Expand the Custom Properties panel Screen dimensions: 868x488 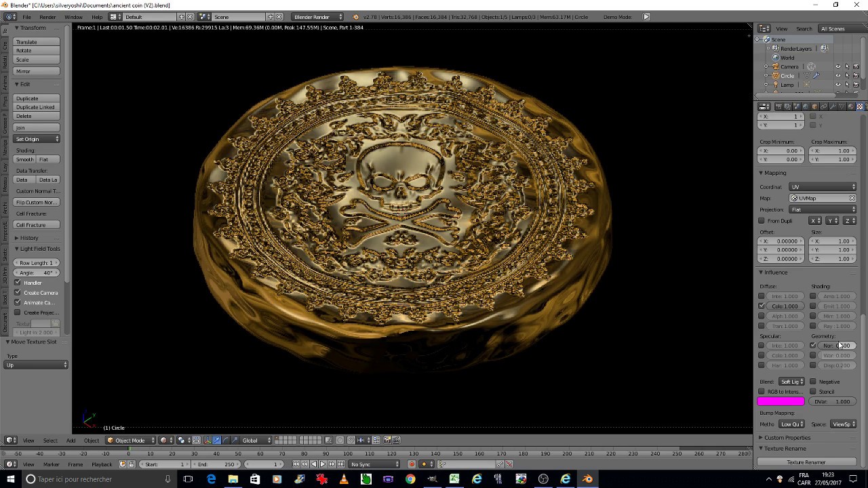click(x=786, y=438)
